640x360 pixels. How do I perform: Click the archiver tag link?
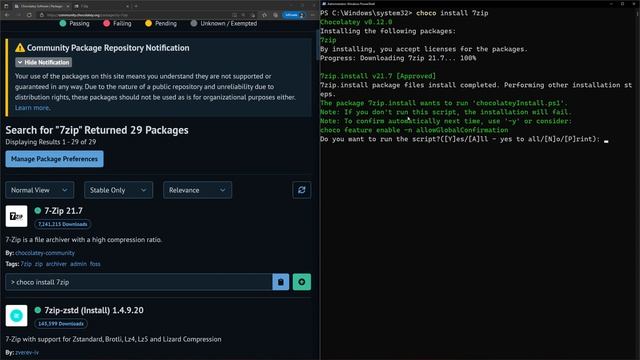56,264
